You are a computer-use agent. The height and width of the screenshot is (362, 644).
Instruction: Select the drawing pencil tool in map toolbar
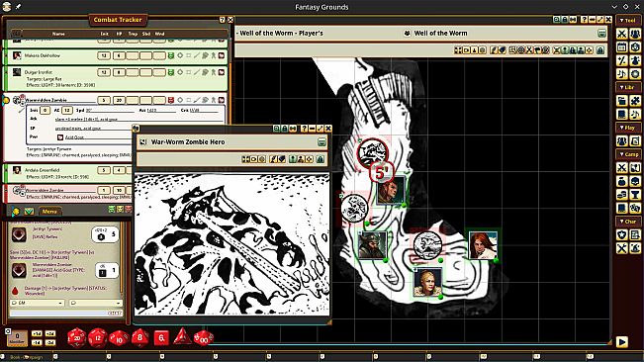click(494, 50)
